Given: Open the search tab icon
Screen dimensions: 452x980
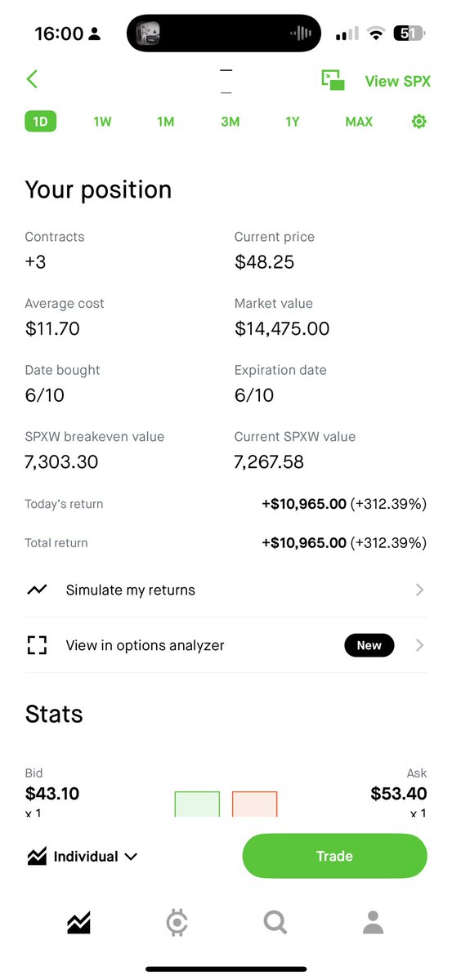Looking at the screenshot, I should (x=275, y=924).
